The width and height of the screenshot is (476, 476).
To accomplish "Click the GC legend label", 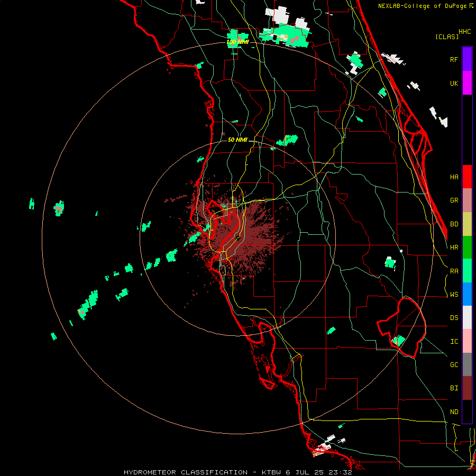I will pos(454,365).
